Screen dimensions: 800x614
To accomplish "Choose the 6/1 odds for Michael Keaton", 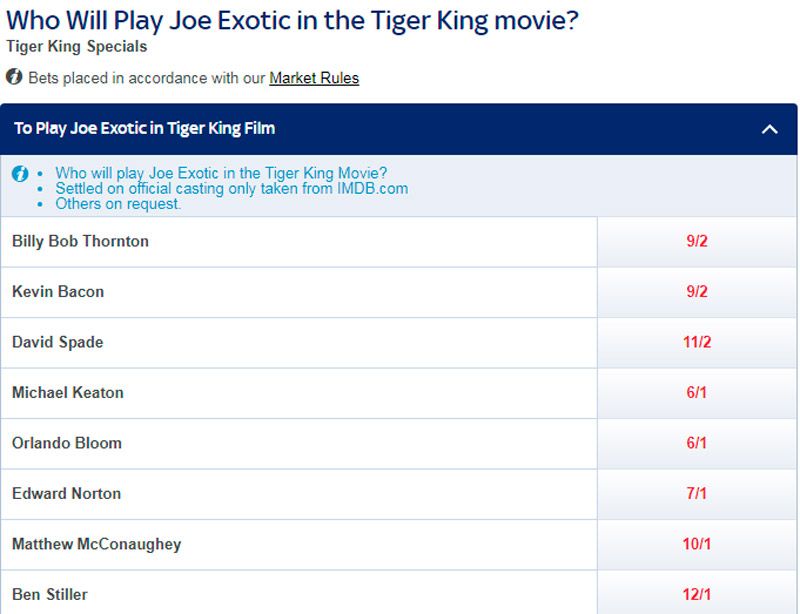I will [697, 393].
